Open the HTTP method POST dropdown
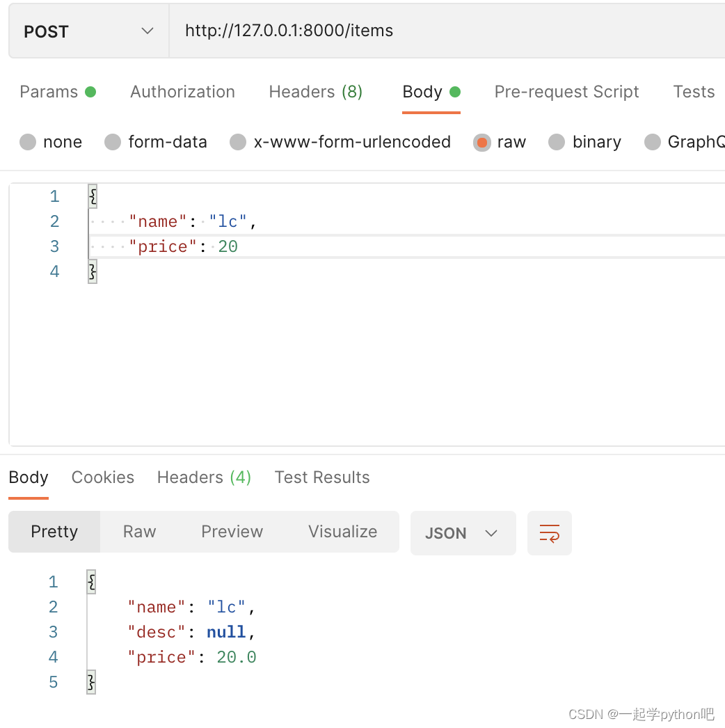 point(88,31)
